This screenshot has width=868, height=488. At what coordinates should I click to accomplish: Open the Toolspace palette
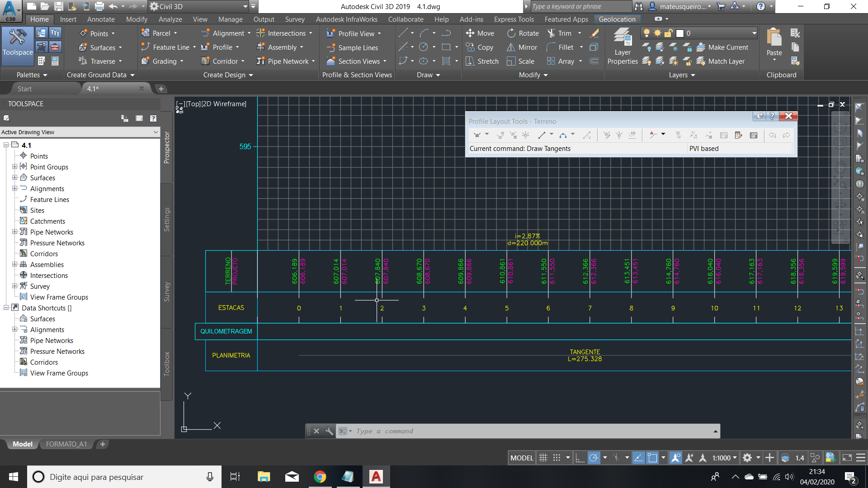tap(17, 45)
